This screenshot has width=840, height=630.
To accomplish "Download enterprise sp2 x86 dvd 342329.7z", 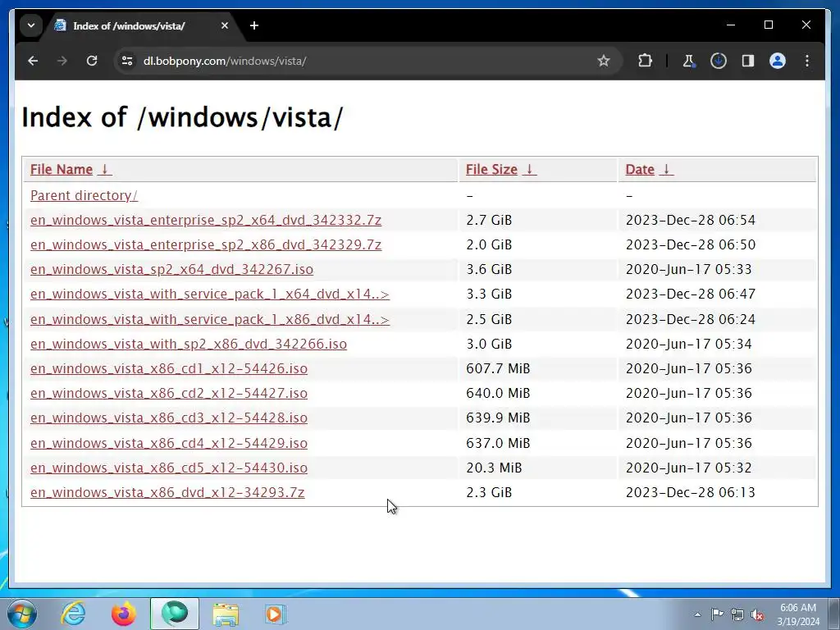I will [x=206, y=244].
